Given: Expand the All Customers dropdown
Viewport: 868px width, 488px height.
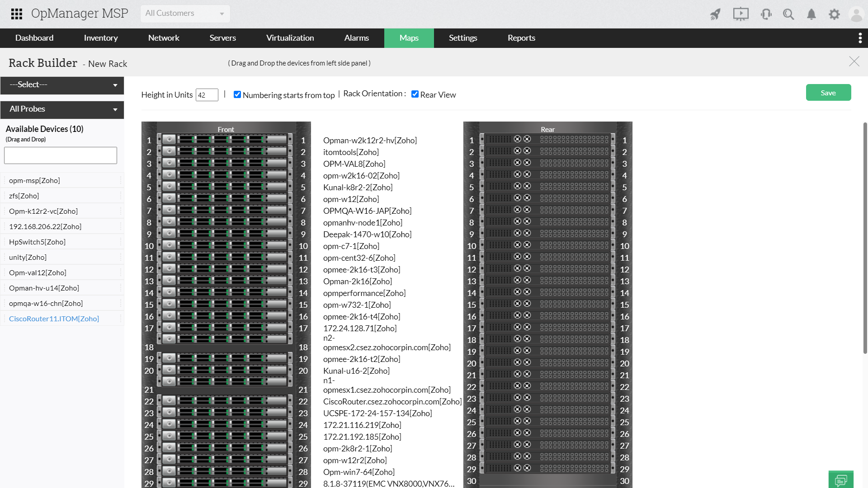Looking at the screenshot, I should tap(185, 14).
